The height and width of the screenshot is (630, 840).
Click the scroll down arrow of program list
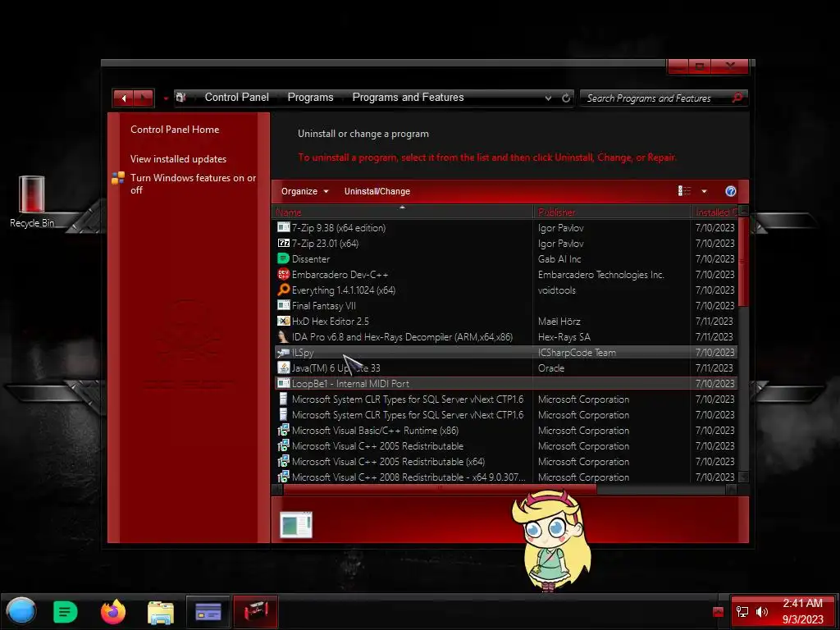pos(743,477)
